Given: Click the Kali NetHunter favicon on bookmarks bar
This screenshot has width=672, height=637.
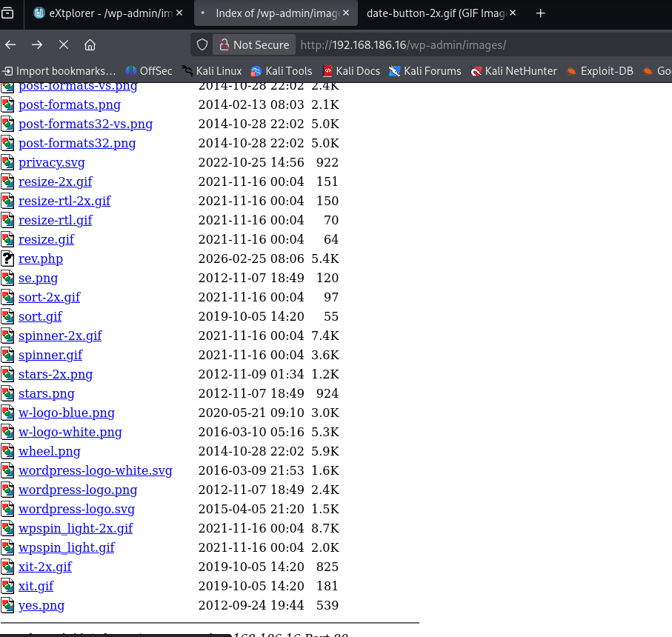Looking at the screenshot, I should point(475,71).
